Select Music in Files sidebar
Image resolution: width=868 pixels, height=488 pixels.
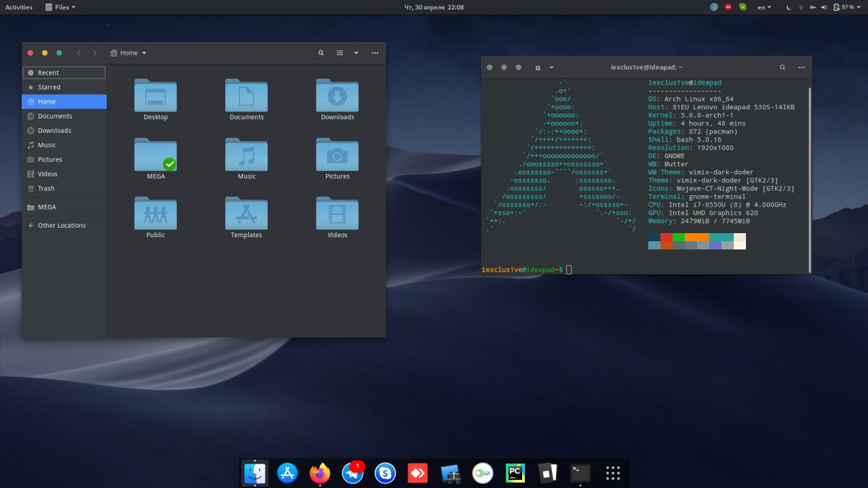pos(64,145)
